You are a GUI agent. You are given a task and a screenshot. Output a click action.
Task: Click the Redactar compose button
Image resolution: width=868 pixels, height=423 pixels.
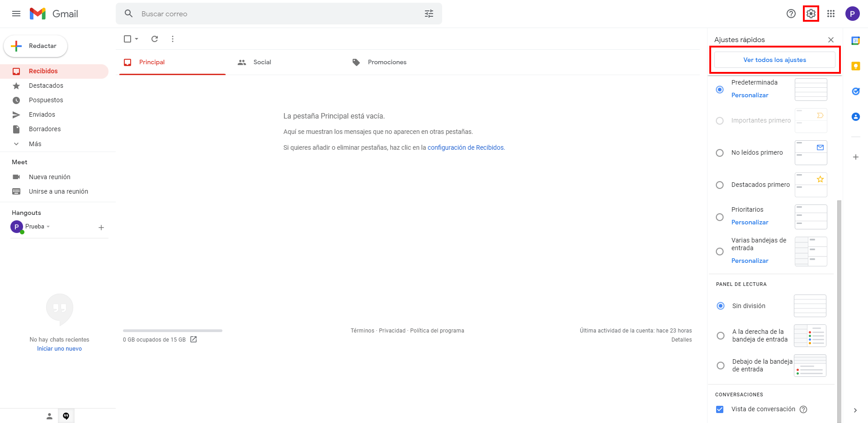pos(35,46)
